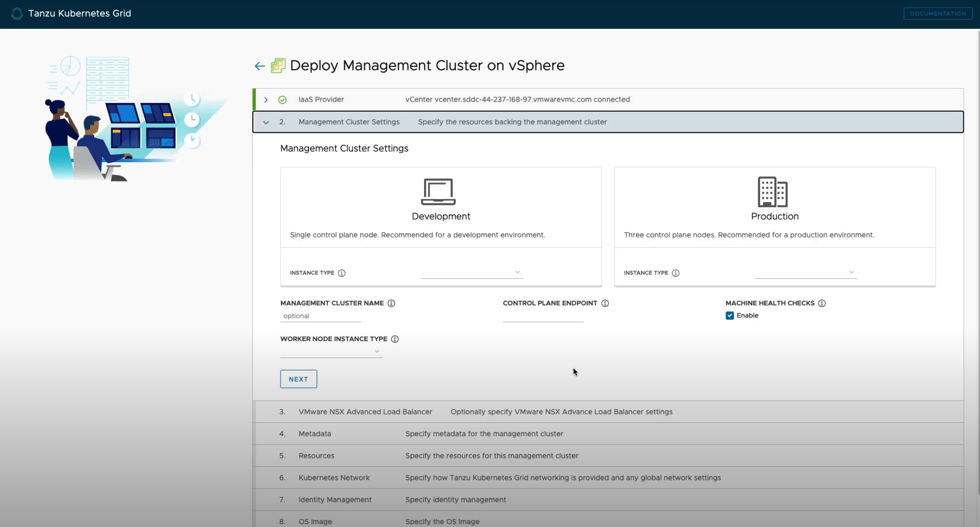Select the Development card title
980x527 pixels.
(x=441, y=216)
